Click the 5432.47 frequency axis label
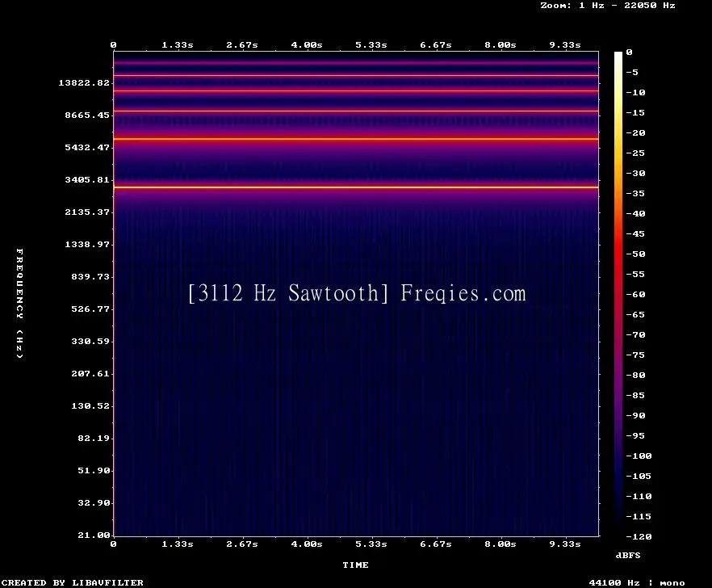This screenshot has width=712, height=588. point(87,147)
